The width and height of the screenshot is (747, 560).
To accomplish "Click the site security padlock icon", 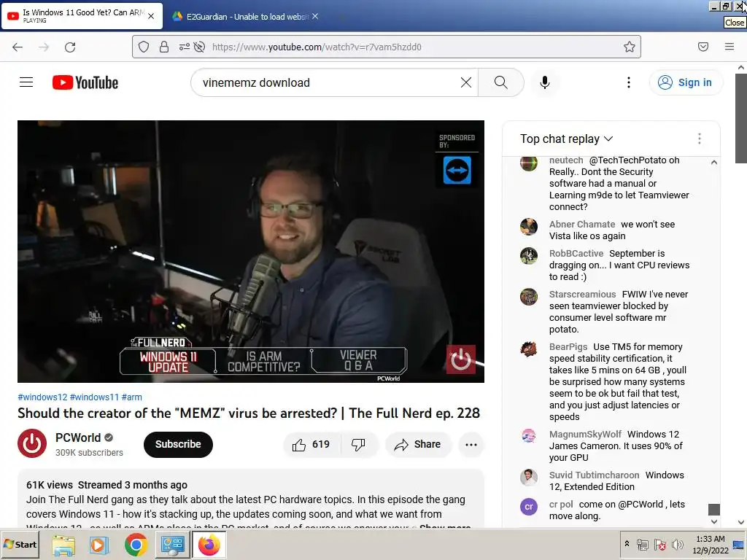I will click(x=164, y=47).
